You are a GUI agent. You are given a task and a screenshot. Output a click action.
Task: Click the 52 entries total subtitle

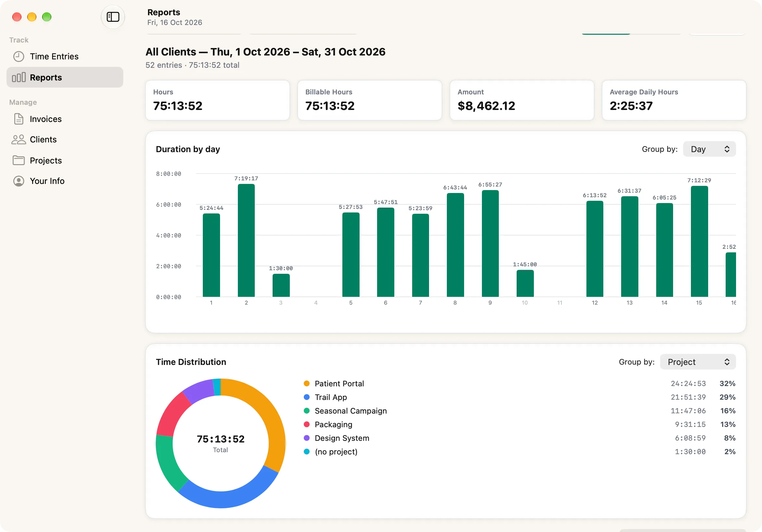[192, 65]
